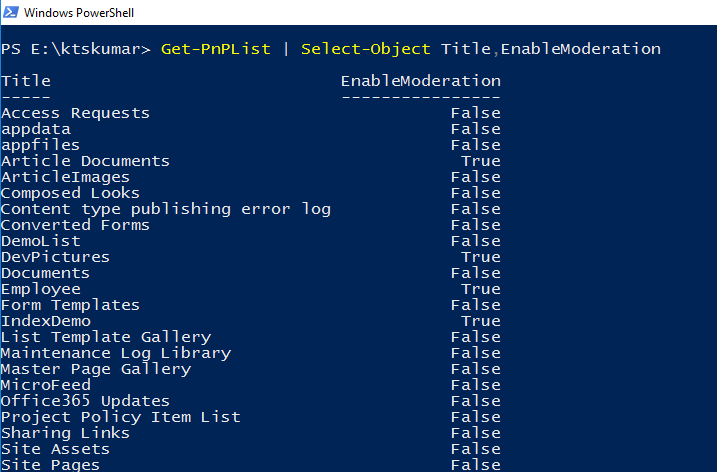Click the EnableModeration column header
Screen dimensions: 717x472
coord(420,81)
